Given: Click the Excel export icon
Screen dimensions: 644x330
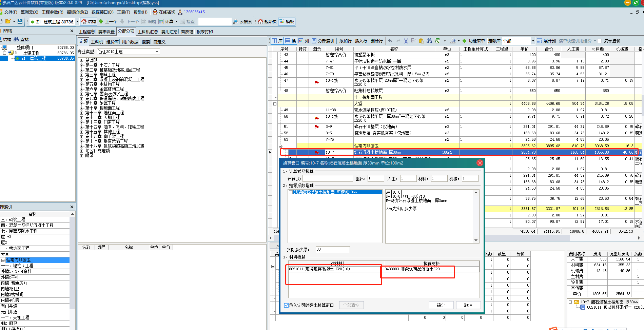Looking at the screenshot, I should pos(437,41).
